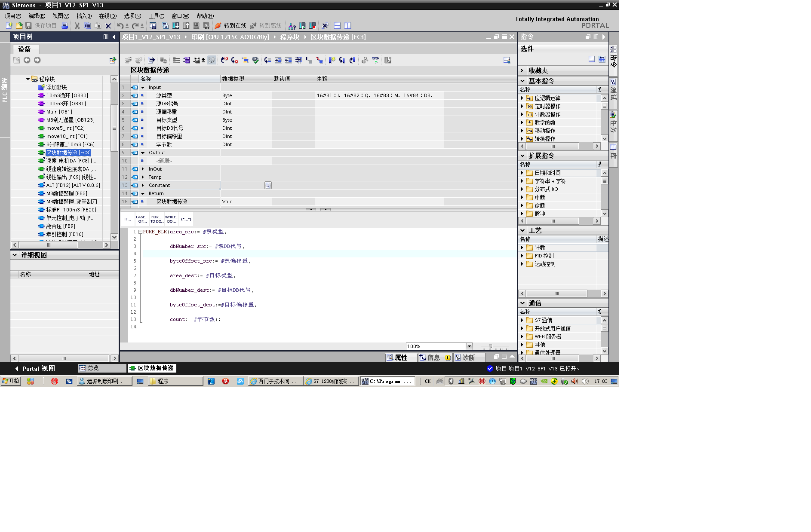Open the 在线(O) menu
Image resolution: width=811 pixels, height=532 pixels.
108,16
